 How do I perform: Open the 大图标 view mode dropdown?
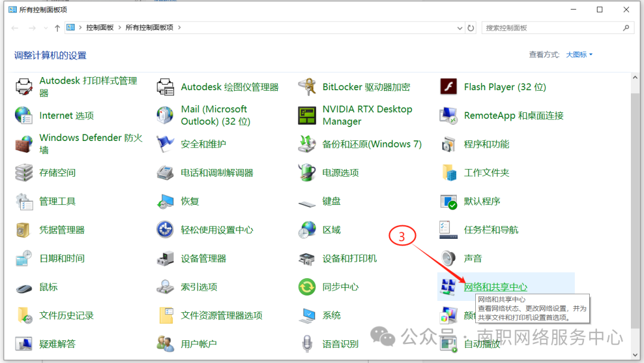(579, 55)
